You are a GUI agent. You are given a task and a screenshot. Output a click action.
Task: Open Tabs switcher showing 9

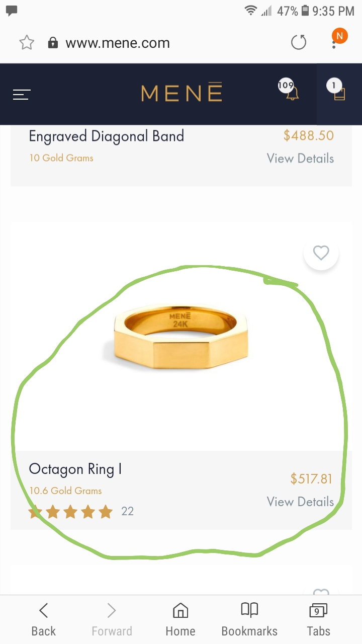tap(318, 619)
